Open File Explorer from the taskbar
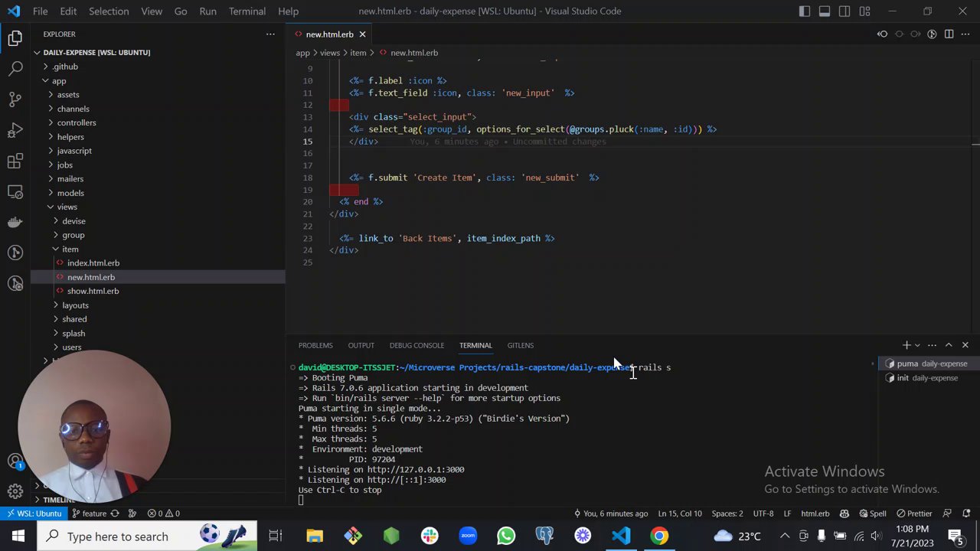This screenshot has width=980, height=551. pos(315,536)
